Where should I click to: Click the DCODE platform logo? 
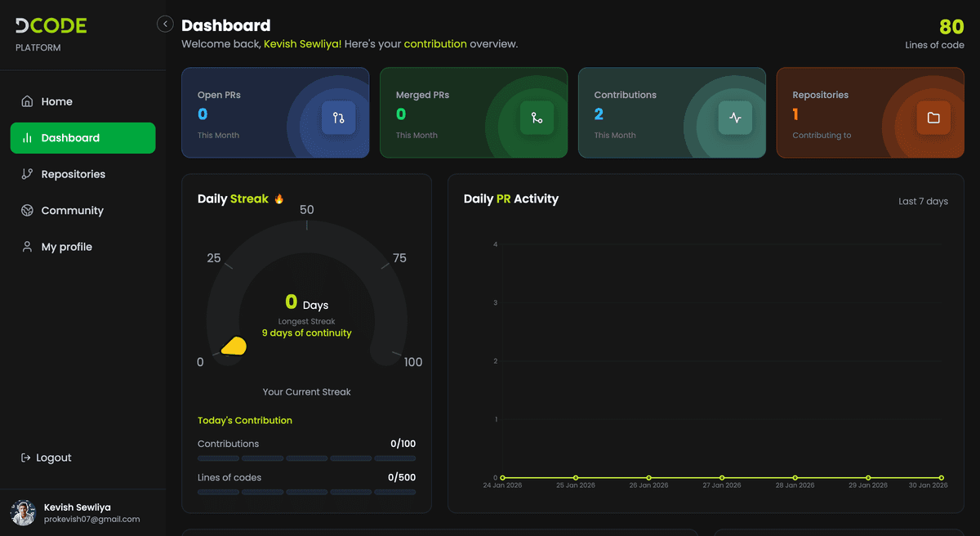click(x=51, y=26)
